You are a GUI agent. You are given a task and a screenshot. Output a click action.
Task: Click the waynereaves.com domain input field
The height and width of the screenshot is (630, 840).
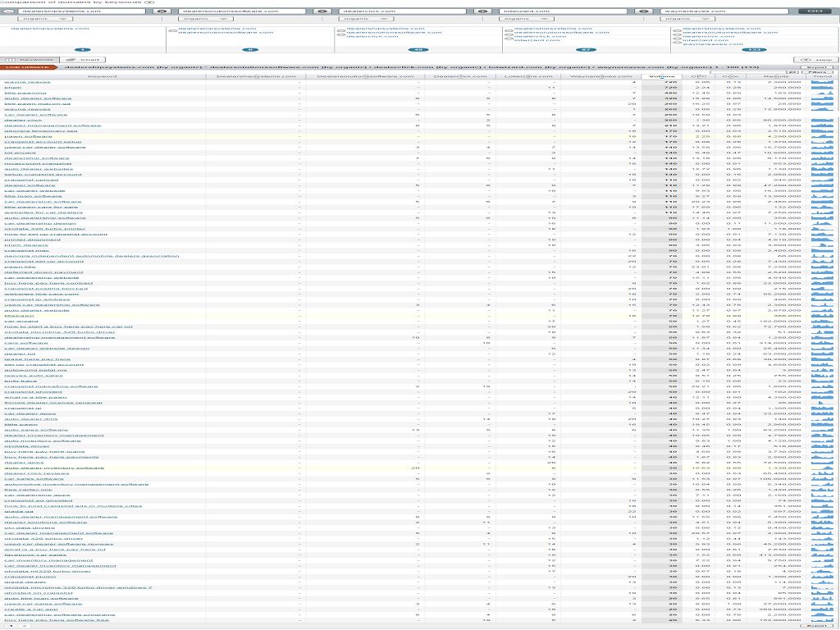click(724, 11)
